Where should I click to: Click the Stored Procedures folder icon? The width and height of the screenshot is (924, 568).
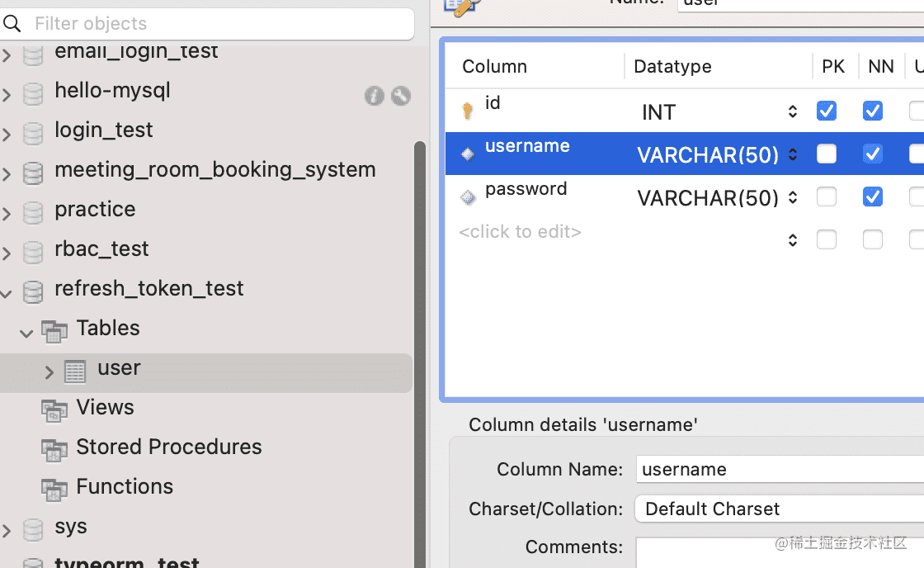coord(54,450)
